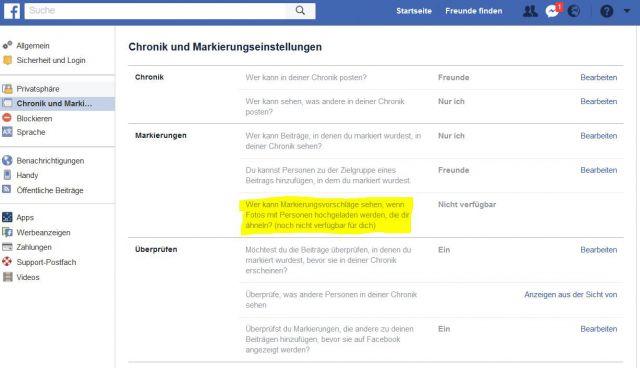Click Anzeigen aus der Sicht von

[570, 295]
